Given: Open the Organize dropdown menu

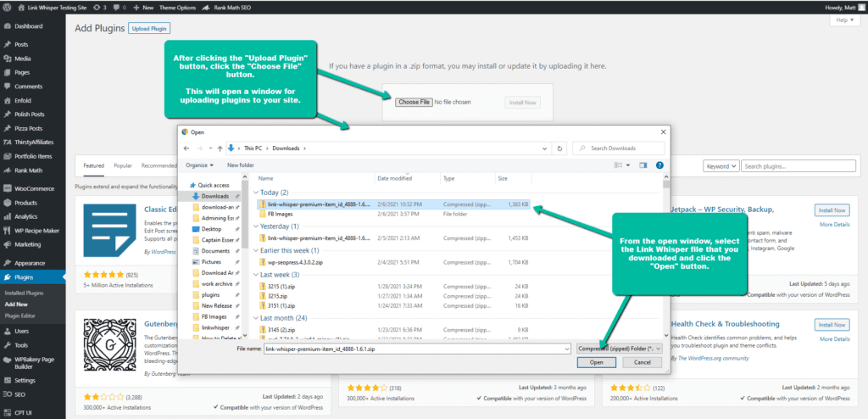Looking at the screenshot, I should coord(200,165).
